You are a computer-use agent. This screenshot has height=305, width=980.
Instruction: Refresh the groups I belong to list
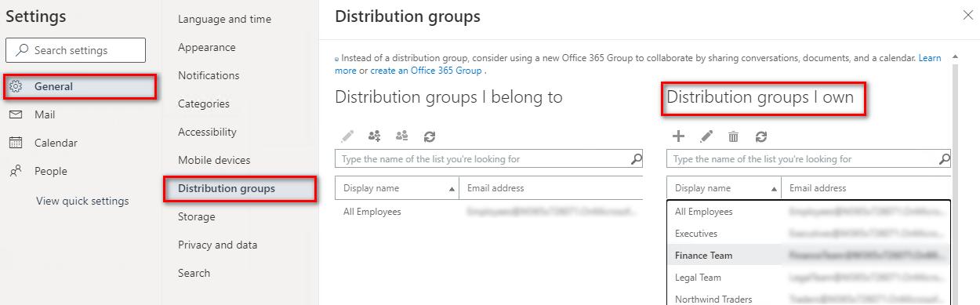430,136
